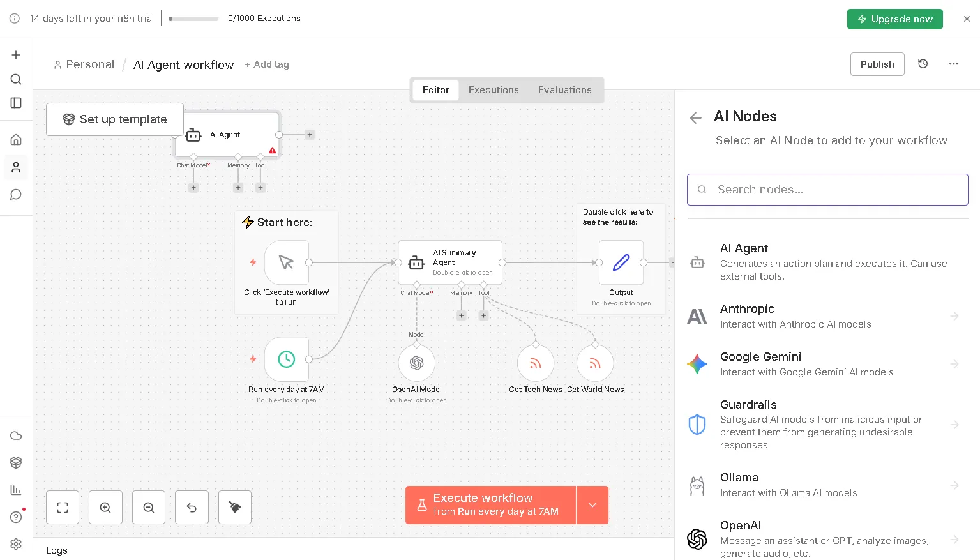Click the cloud icon in sidebar

(16, 435)
